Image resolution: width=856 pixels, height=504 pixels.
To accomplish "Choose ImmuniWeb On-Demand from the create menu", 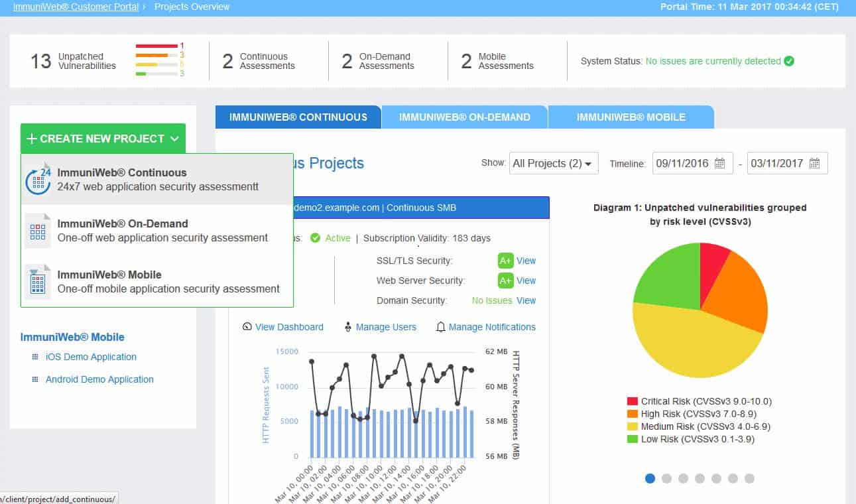I will tap(157, 231).
